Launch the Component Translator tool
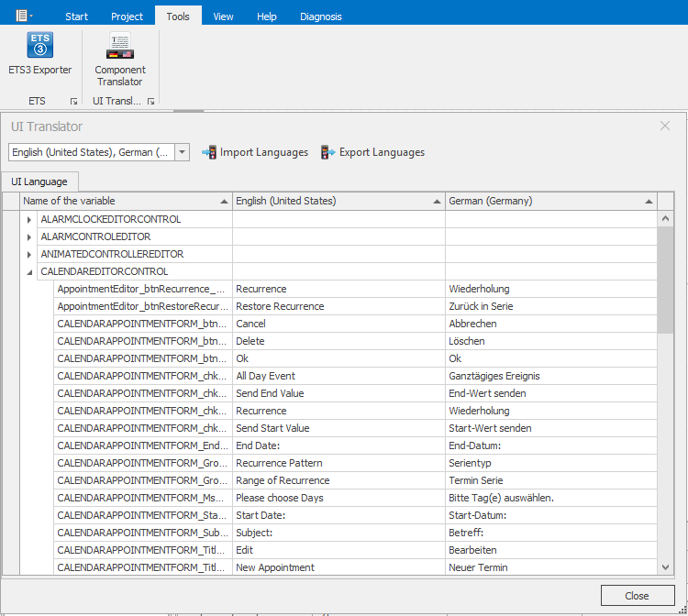The height and width of the screenshot is (616, 688). pos(120,60)
